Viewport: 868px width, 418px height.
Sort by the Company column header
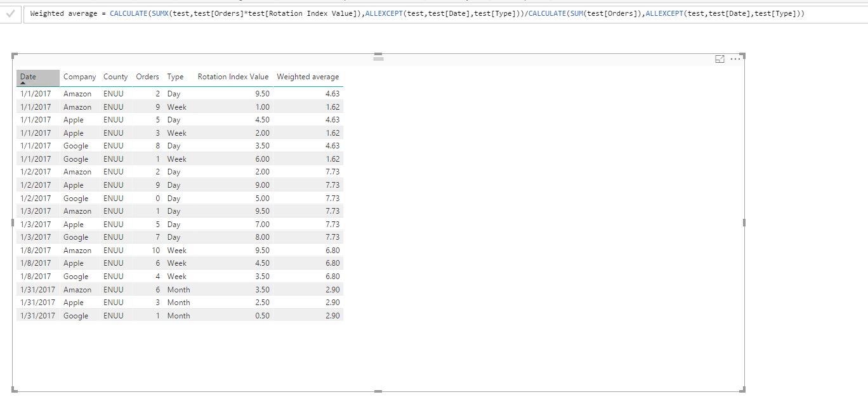pos(79,77)
